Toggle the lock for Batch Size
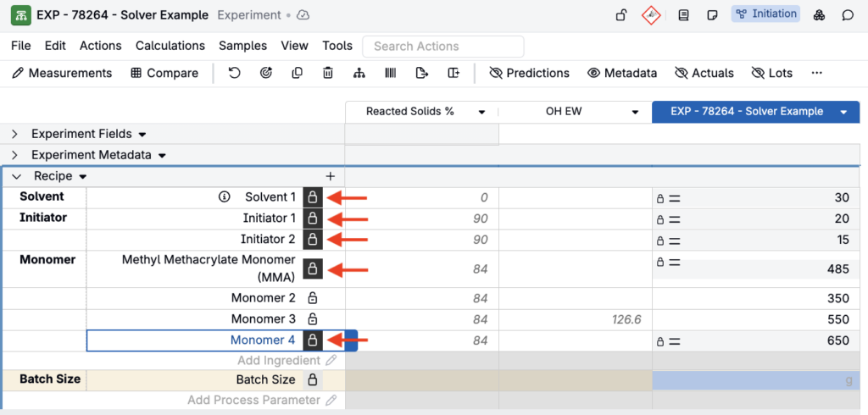 click(313, 380)
